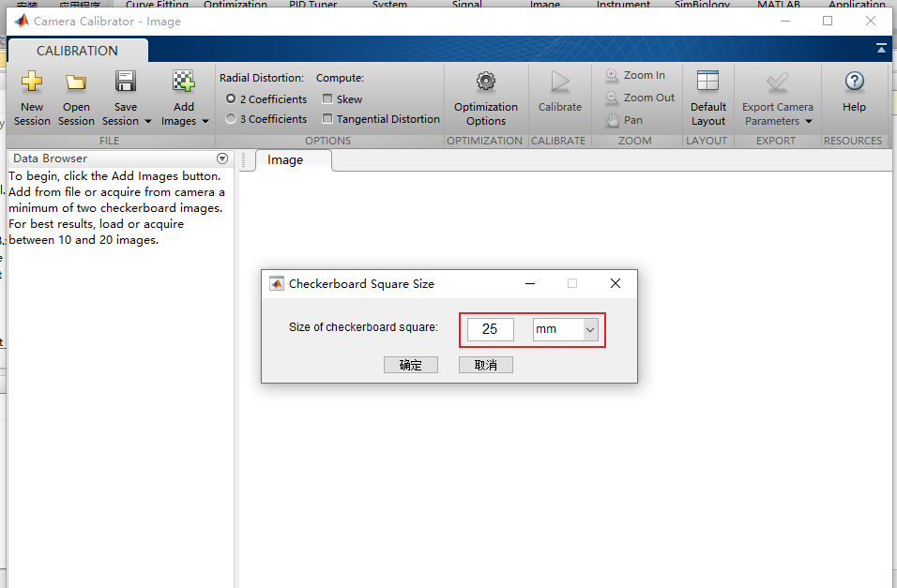Minimize the Checkerboard Square Size dialog
This screenshot has height=588, width=897.
[530, 284]
